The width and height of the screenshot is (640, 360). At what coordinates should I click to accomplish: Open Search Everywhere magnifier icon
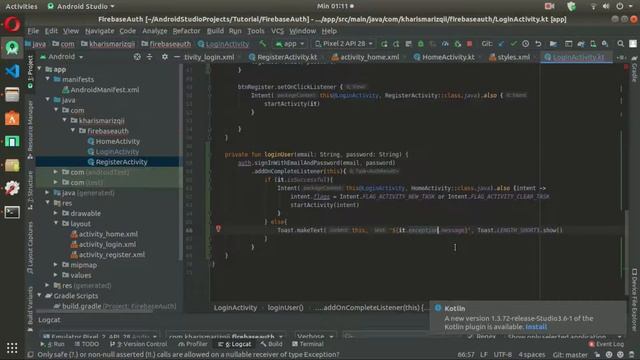(620, 44)
